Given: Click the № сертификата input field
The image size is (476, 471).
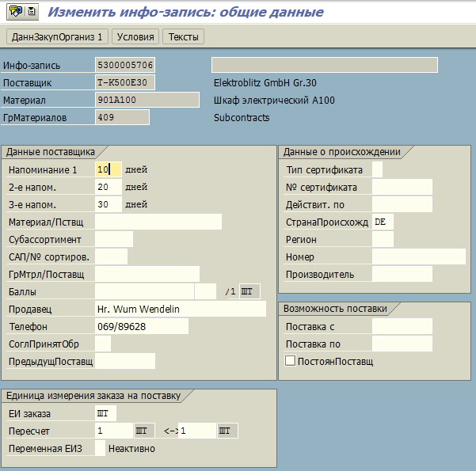Looking at the screenshot, I should (402, 187).
